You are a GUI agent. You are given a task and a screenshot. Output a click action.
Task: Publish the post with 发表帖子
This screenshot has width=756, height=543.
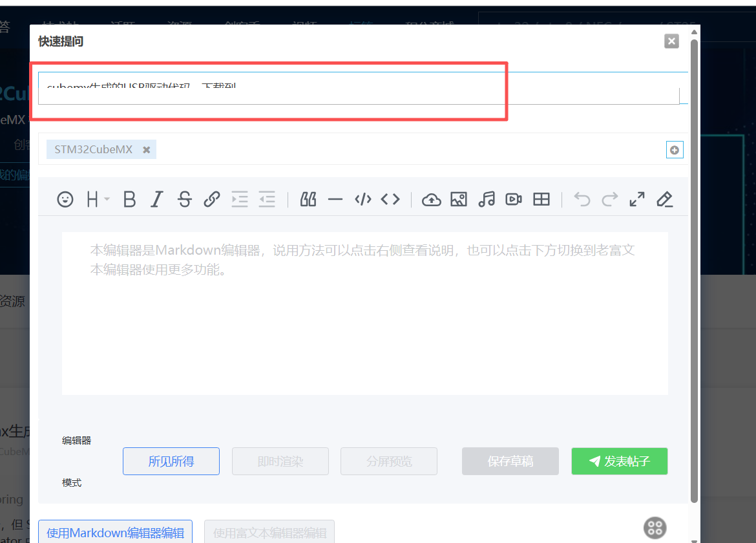620,462
